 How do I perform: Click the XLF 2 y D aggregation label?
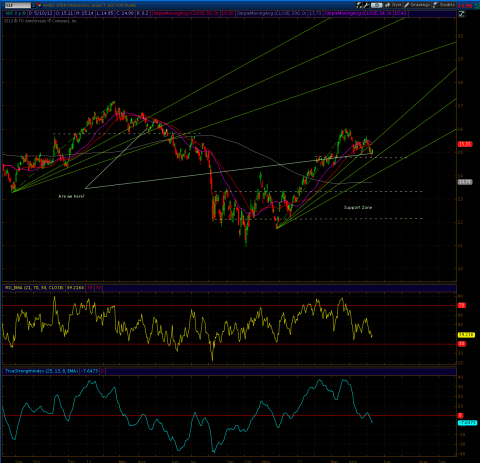[x=15, y=14]
